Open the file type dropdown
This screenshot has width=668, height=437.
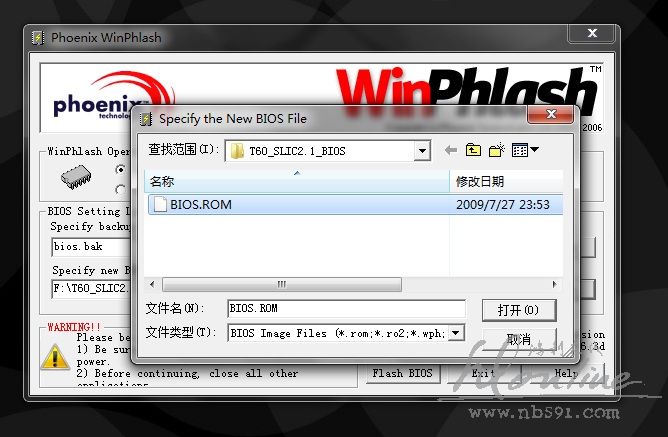(x=456, y=333)
